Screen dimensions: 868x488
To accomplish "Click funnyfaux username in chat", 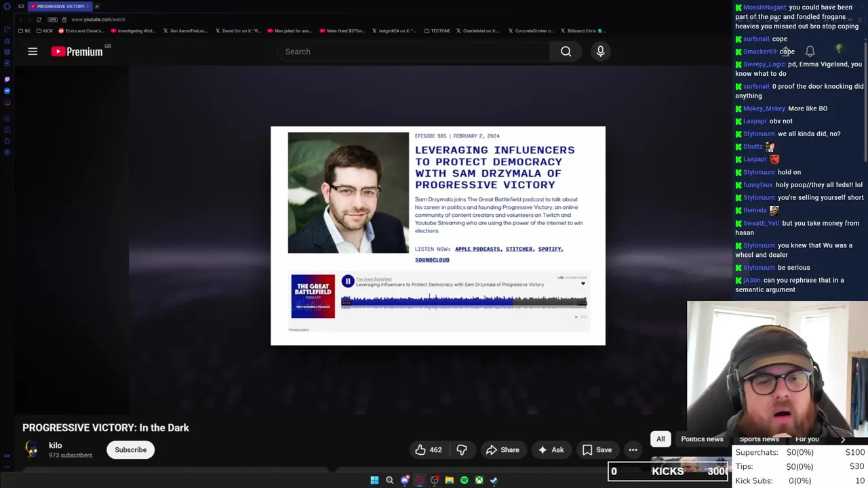I will [757, 185].
